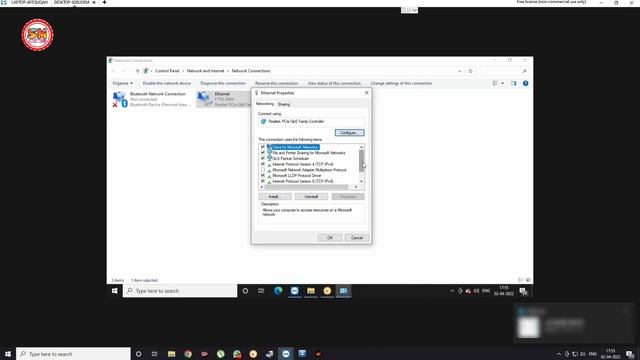Open File Explorer in remote taskbar
The image size is (640, 360).
coord(311,291)
